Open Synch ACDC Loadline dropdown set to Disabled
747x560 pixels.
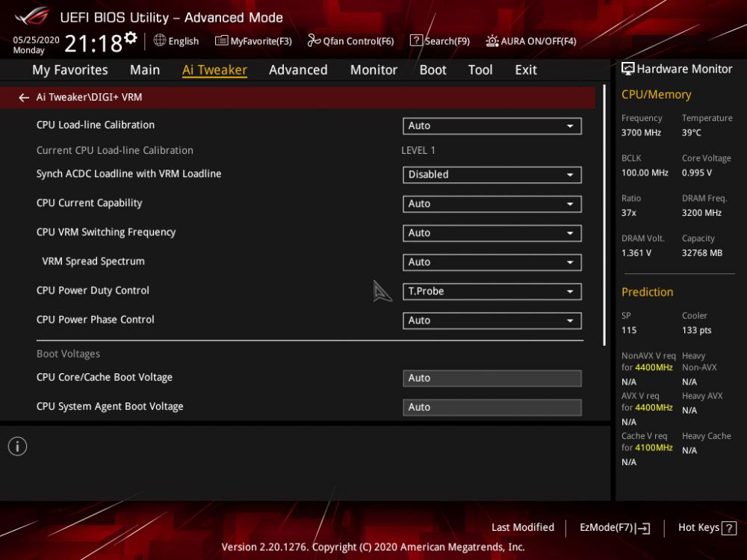point(492,175)
